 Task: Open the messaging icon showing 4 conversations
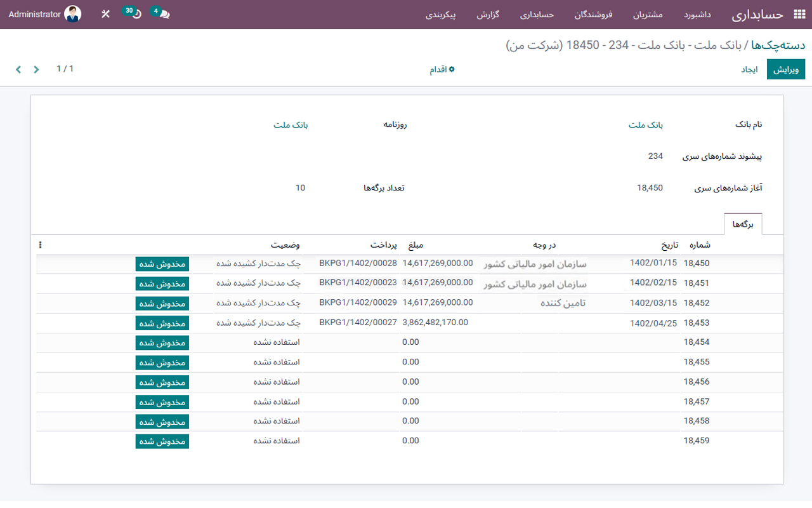pos(161,13)
